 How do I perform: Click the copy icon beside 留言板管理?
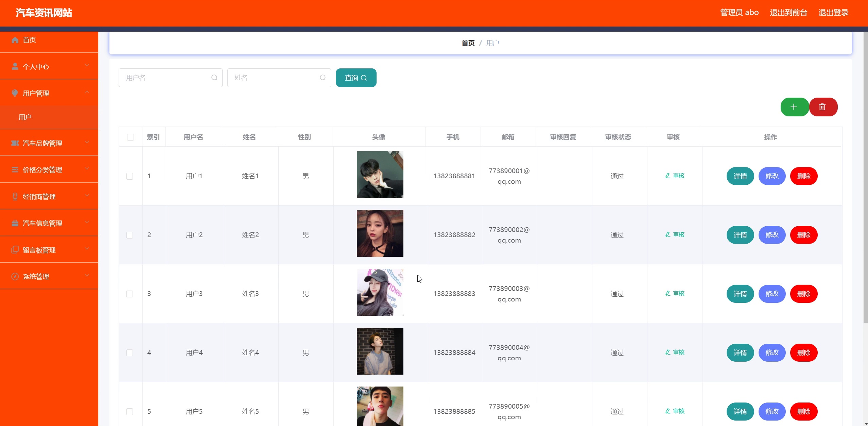[15, 250]
